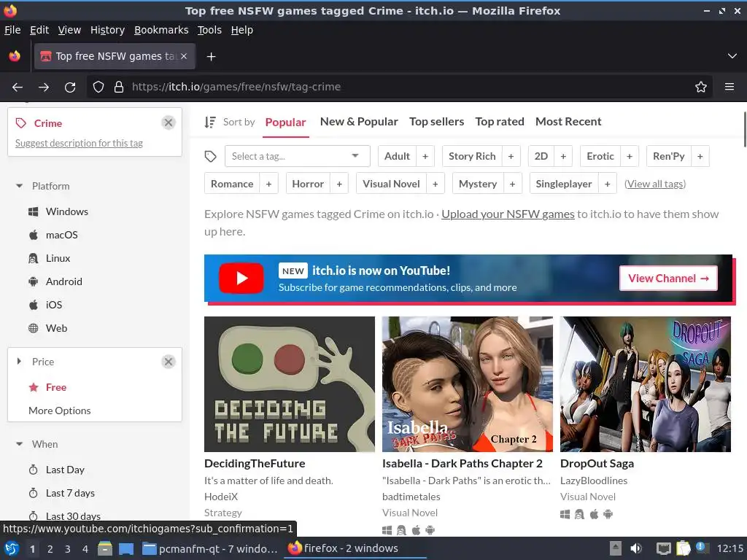Open DecidingTheFuture game thumbnail
Image resolution: width=747 pixels, height=560 pixels.
tap(290, 384)
